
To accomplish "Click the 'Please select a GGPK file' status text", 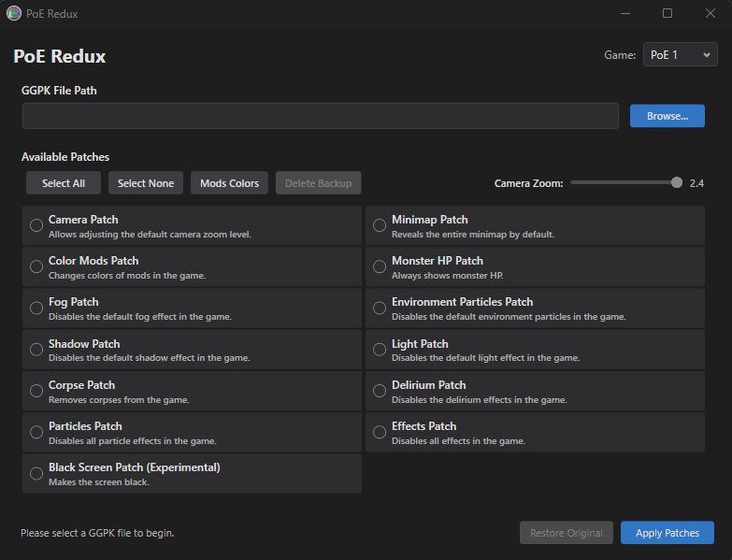I will coord(97,533).
